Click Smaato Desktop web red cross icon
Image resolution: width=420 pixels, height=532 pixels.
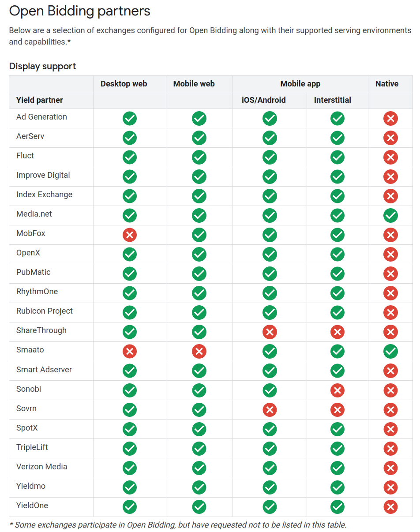coord(130,352)
